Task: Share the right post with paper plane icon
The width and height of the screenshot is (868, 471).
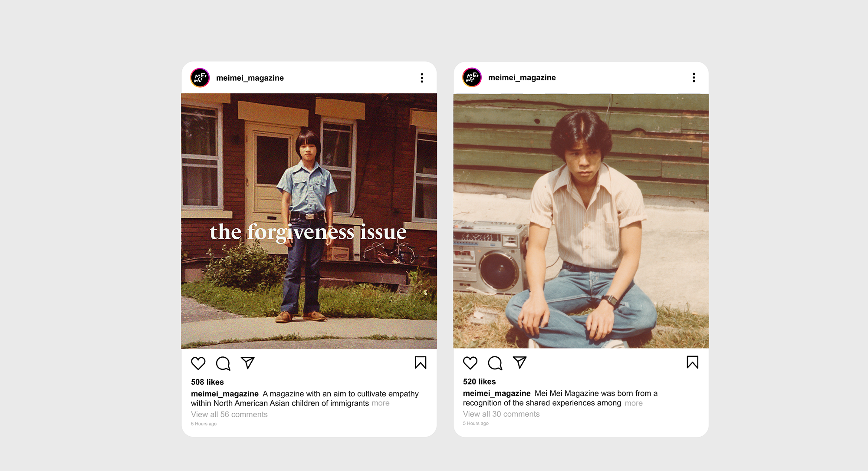Action: [519, 362]
